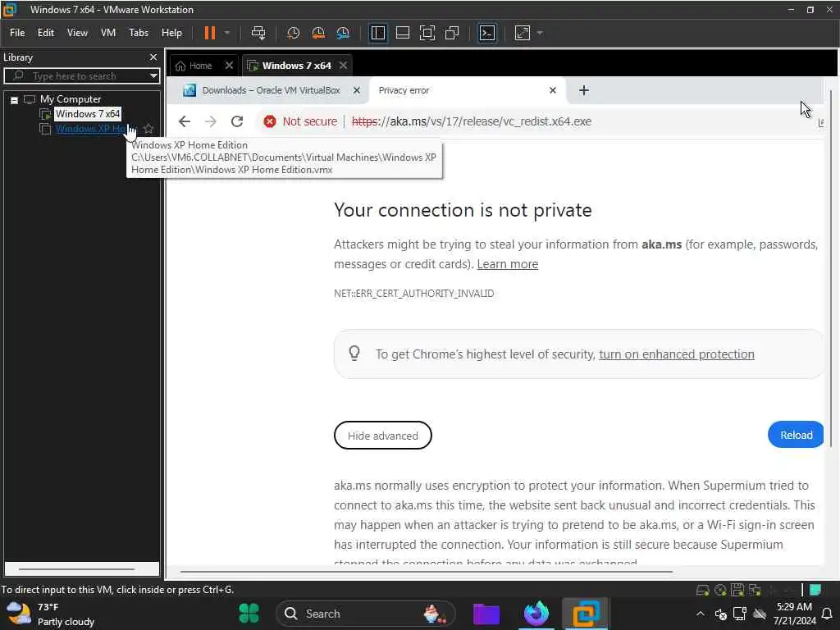Click the aka.ms URL in address bar
This screenshot has height=630, width=840.
472,121
